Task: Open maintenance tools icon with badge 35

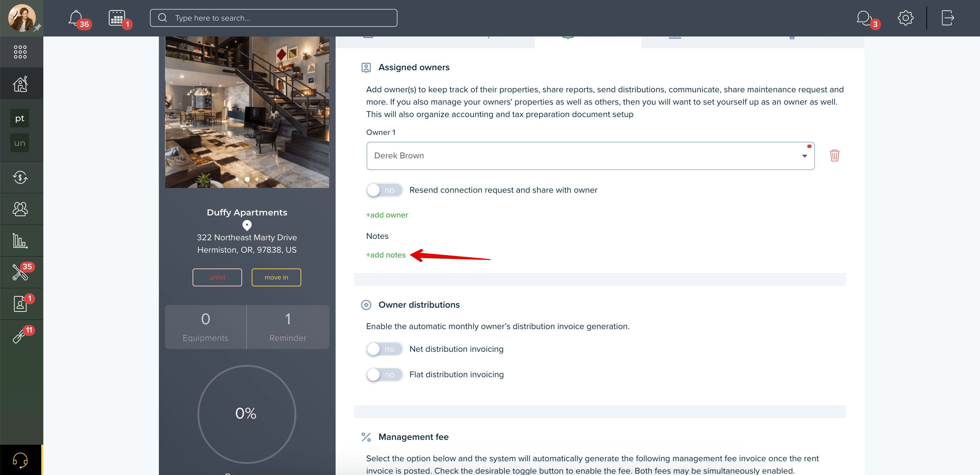Action: point(20,272)
